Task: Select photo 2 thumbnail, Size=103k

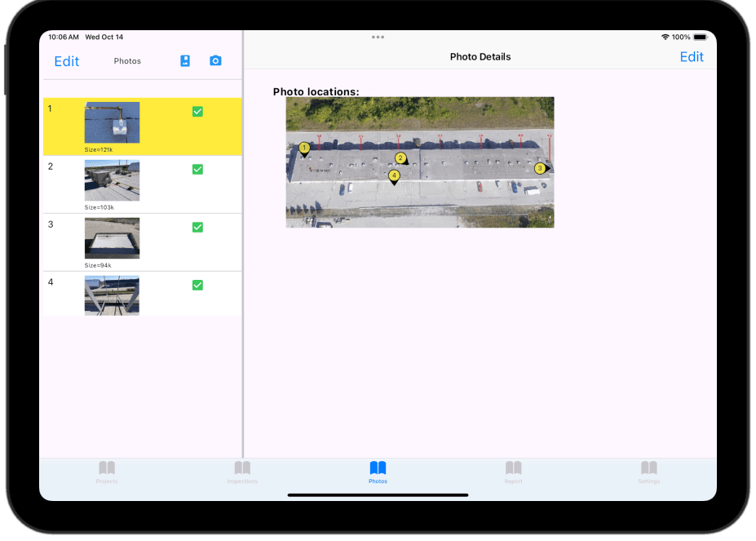Action: [112, 180]
